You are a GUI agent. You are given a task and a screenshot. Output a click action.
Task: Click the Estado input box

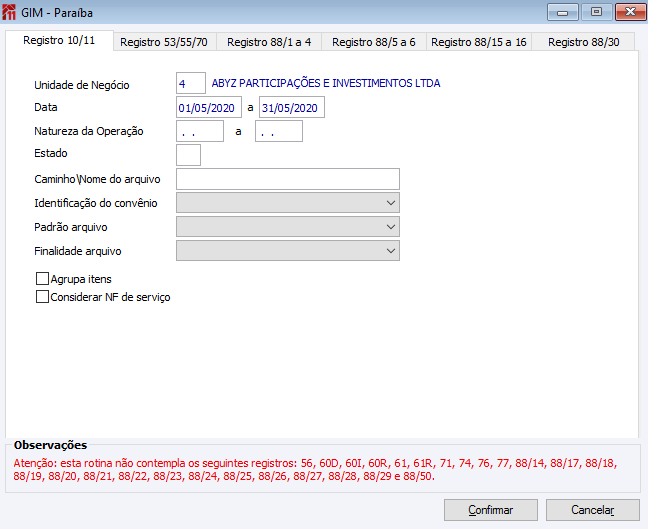(x=188, y=155)
